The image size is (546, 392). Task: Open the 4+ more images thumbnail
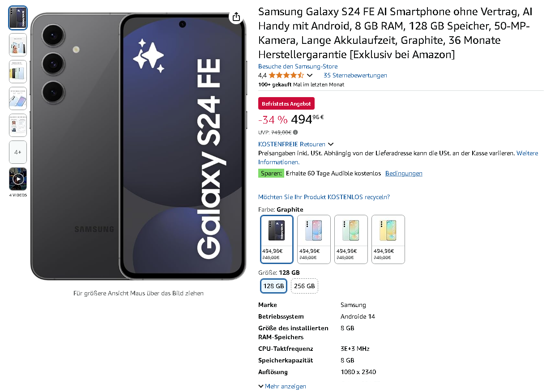click(x=18, y=152)
